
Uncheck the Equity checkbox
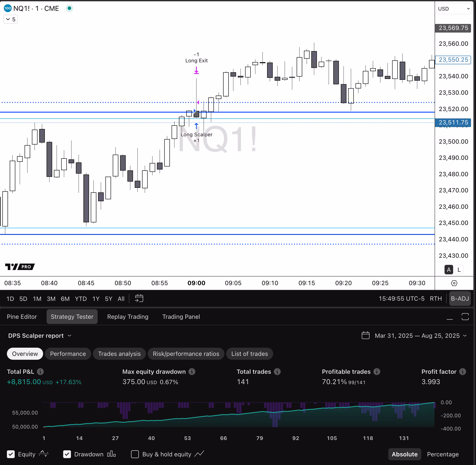pyautogui.click(x=11, y=454)
